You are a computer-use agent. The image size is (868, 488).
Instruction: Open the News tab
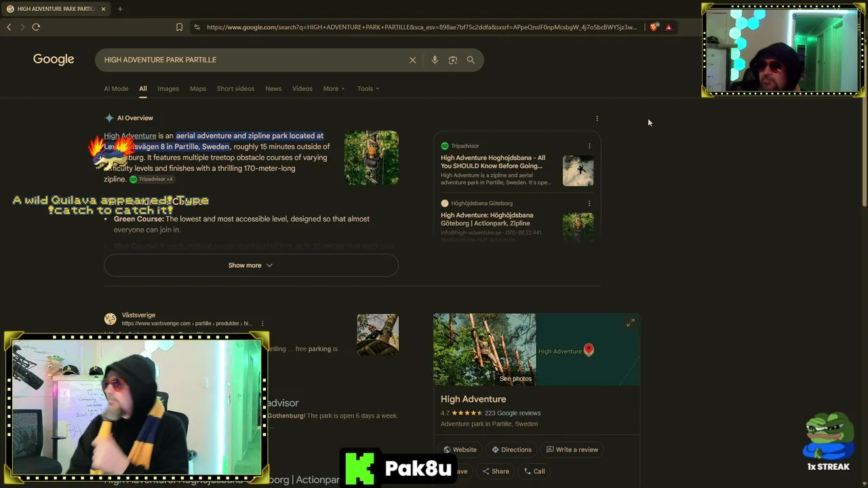[273, 89]
